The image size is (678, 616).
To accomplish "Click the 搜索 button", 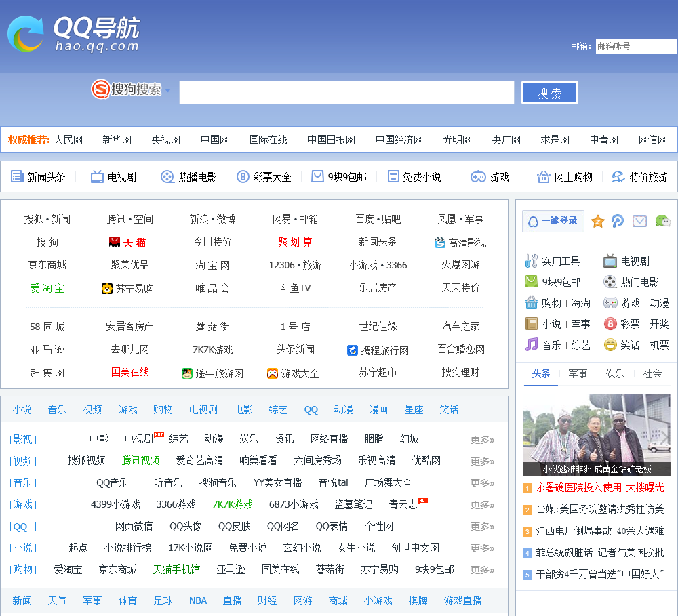I will coord(550,93).
